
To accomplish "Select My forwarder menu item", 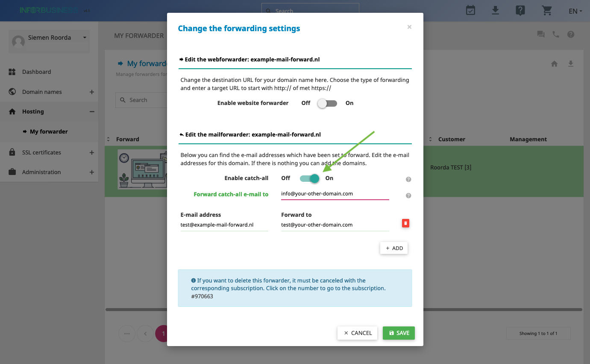I will click(49, 131).
